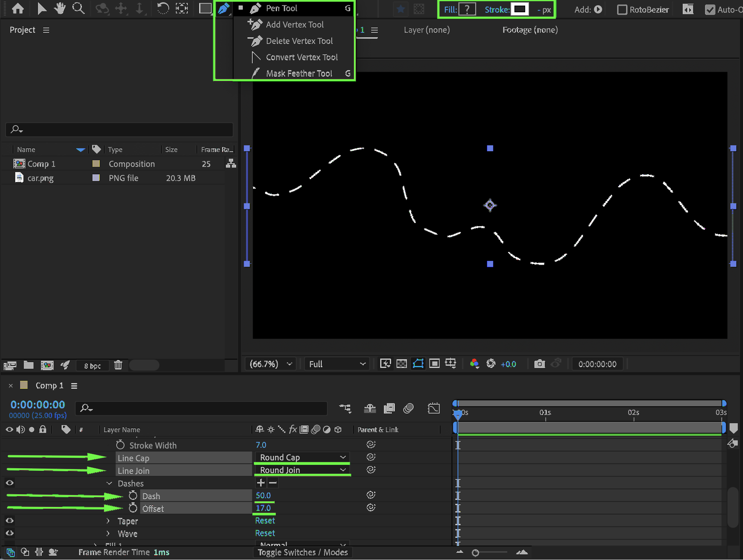Open the Full resolution dropdown

[337, 364]
